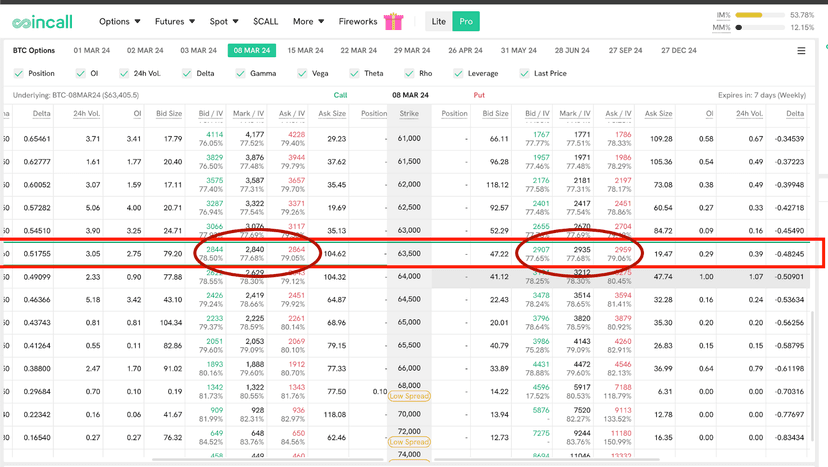The image size is (828, 467).
Task: Toggle the OI column checkbox
Action: tap(80, 73)
